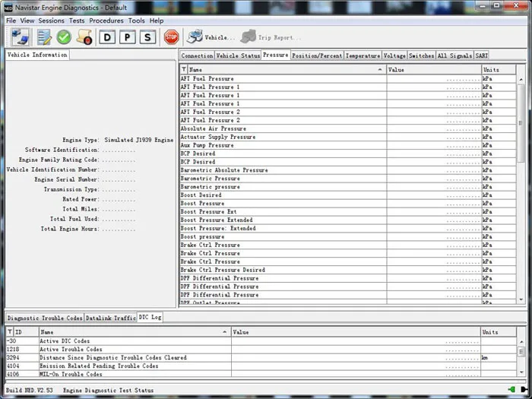Switch to the Position/Percent tab

pyautogui.click(x=317, y=55)
